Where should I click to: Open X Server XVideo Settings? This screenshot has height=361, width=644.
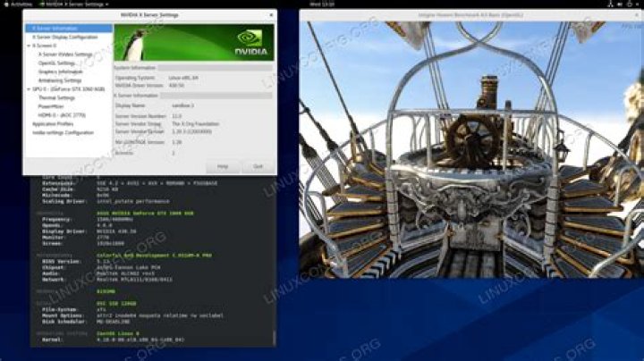65,55
